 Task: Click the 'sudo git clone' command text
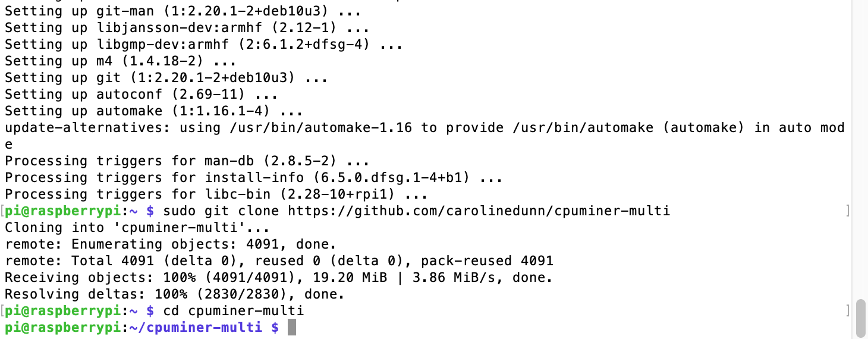click(x=223, y=211)
